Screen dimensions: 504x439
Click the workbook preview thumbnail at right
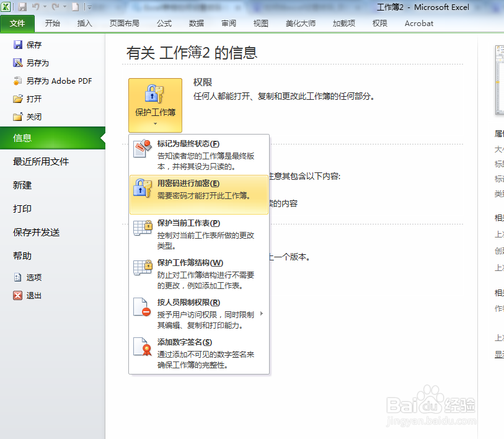coord(500,80)
